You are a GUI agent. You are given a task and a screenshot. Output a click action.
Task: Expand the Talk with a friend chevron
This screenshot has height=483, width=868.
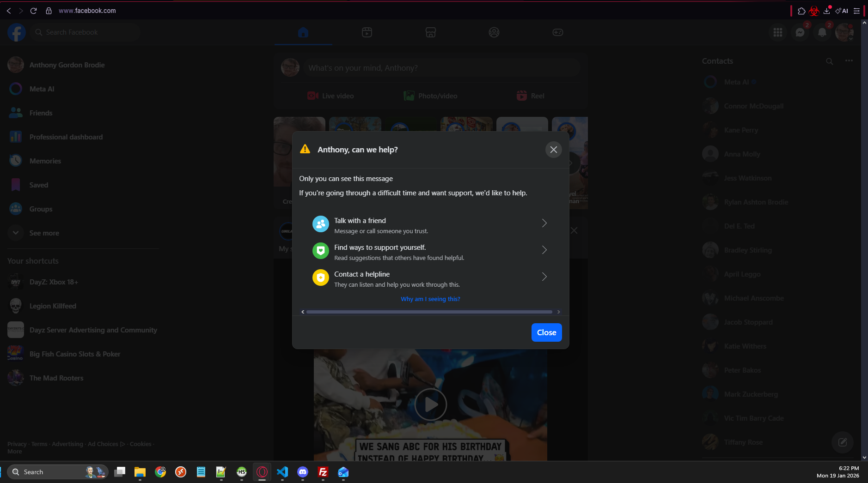544,223
